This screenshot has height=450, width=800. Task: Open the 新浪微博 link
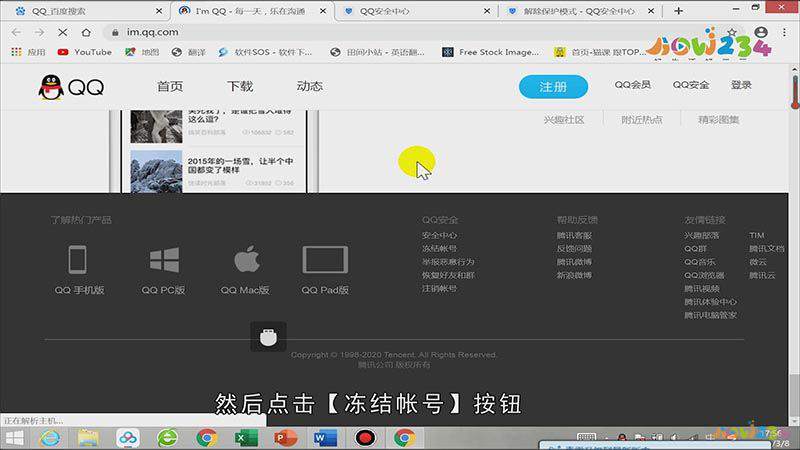point(574,275)
